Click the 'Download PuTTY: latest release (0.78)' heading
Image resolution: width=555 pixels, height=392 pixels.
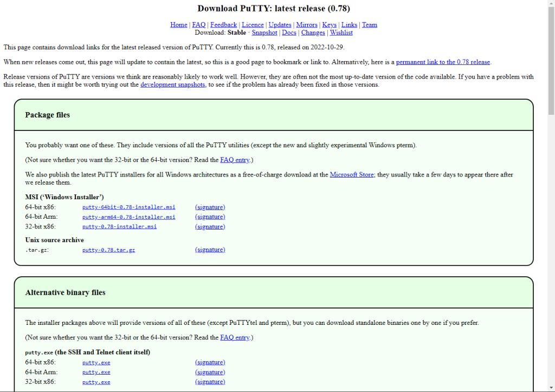click(x=274, y=9)
